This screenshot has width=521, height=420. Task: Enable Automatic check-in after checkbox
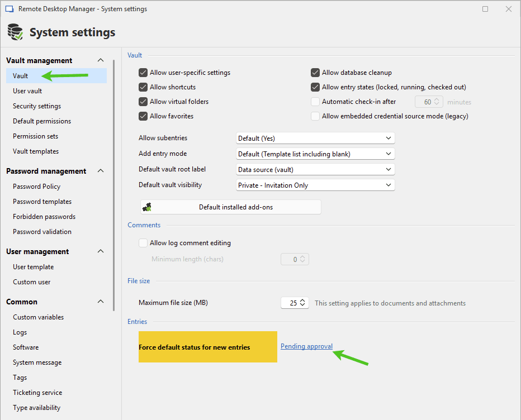click(315, 102)
